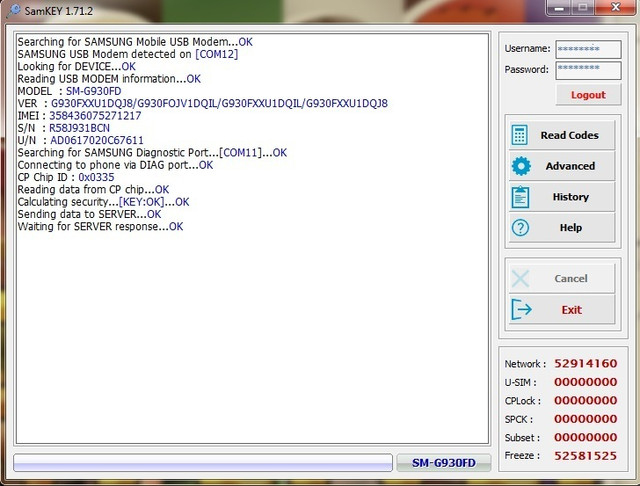
Task: Click the U/N value AD0617020C67611
Action: pos(97,140)
